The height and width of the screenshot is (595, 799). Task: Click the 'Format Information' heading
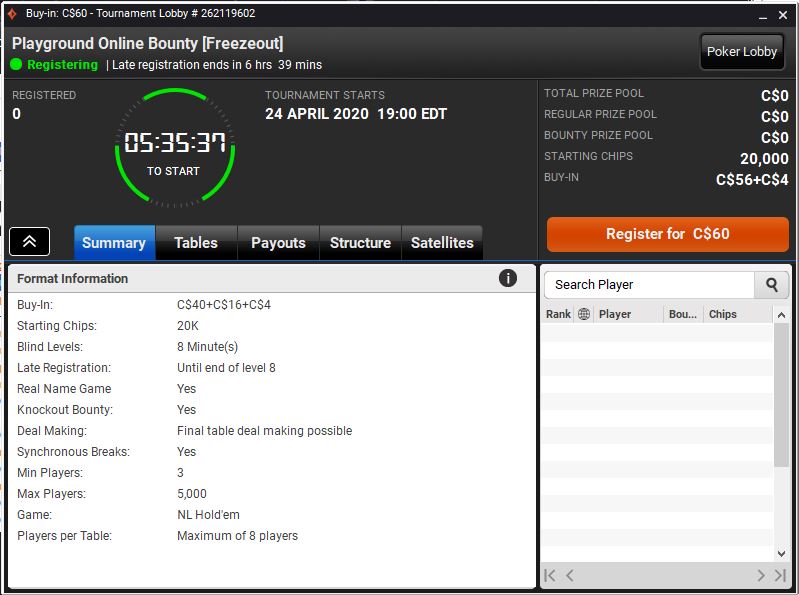click(72, 279)
